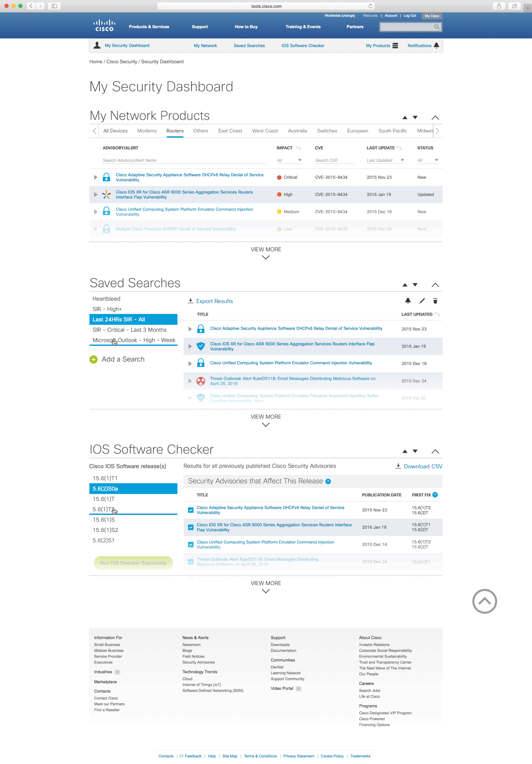532x764 pixels.
Task: Uncheck UCS Platform Emulator Command Injection checkbox
Action: [x=191, y=545]
